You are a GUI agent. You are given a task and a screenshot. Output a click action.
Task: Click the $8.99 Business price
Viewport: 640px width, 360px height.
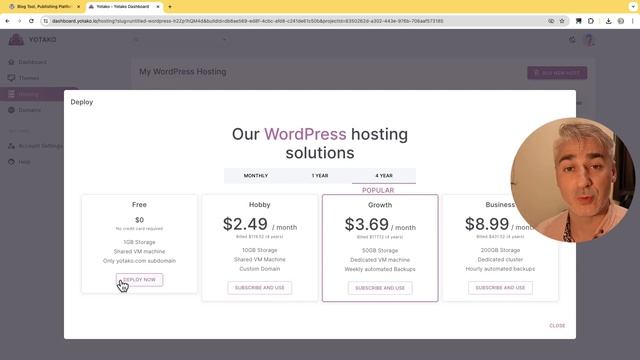click(487, 224)
